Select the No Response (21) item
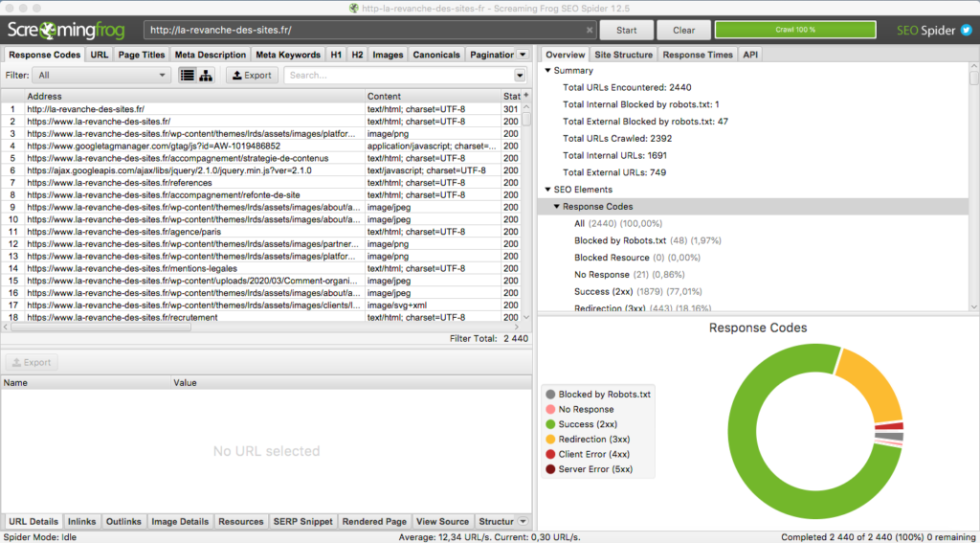Image resolution: width=980 pixels, height=543 pixels. pos(630,275)
